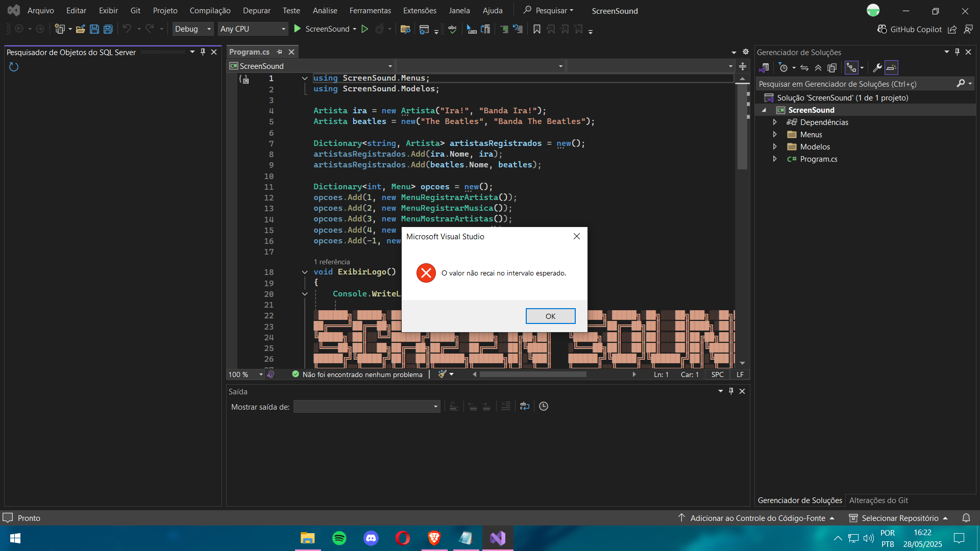Viewport: 980px width, 551px height.
Task: Click the editor vertical scrollbar thumb
Action: click(742, 128)
